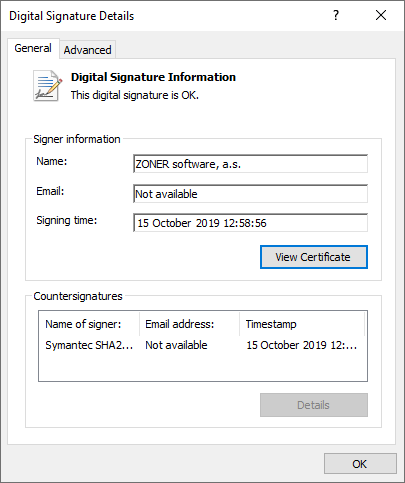Viewport: 405px width, 483px height.
Task: Click the View Certificate button
Action: 314,257
